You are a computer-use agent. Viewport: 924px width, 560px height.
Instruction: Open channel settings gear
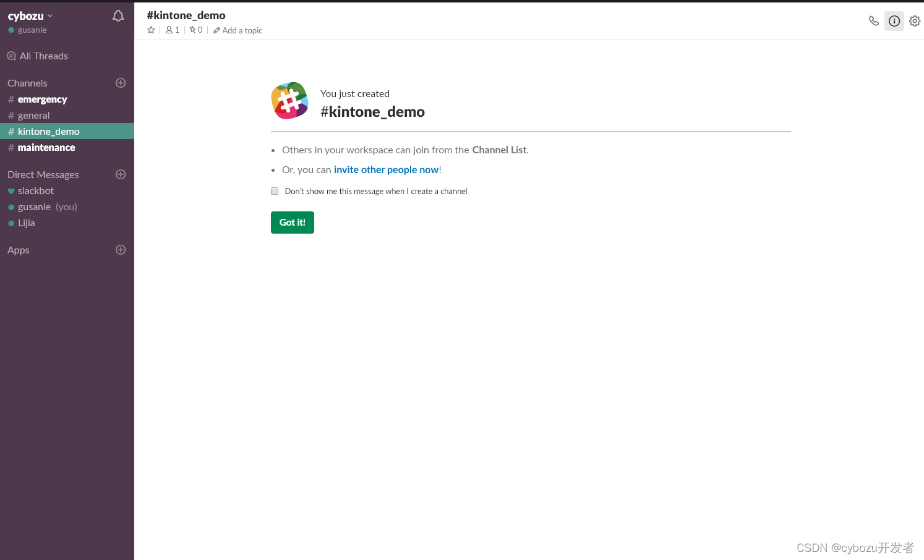tap(915, 21)
